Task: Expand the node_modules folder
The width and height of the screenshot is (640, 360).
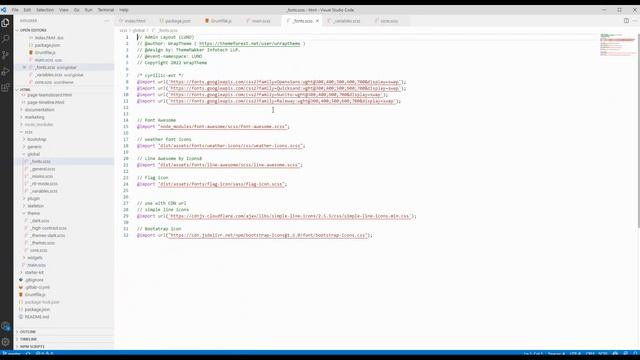Action: (38, 124)
